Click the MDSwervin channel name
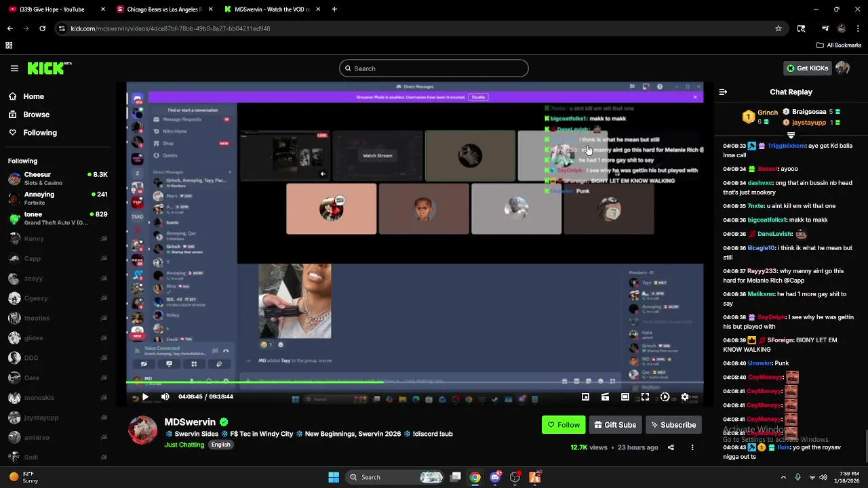This screenshot has height=488, width=868. [190, 422]
